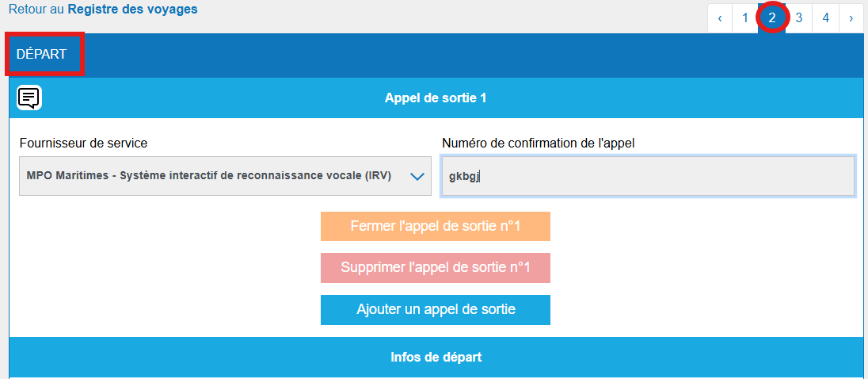This screenshot has height=379, width=868.
Task: Expand the Infos de départ section
Action: (x=435, y=358)
